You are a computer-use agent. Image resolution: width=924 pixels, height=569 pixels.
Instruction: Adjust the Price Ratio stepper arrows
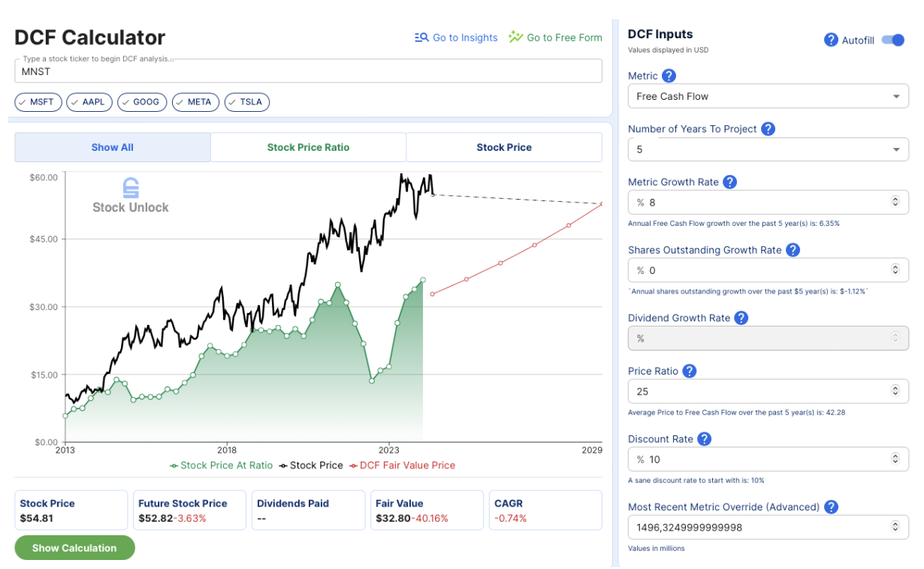tap(895, 391)
